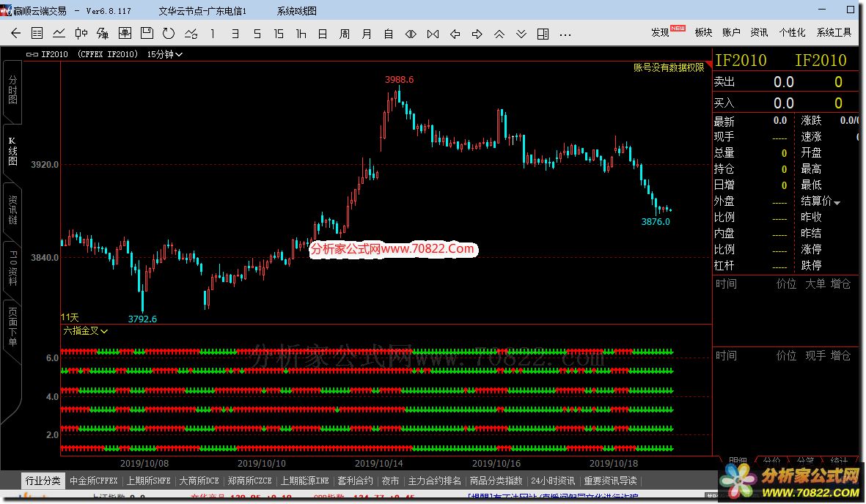Switch to the 页面下单 side tab
Screen dimensions: 866x504
[x=12, y=327]
